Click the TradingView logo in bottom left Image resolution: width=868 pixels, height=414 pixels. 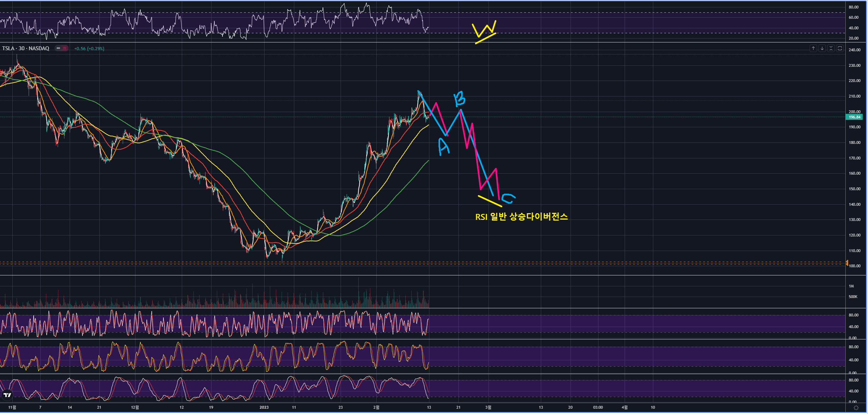7,395
